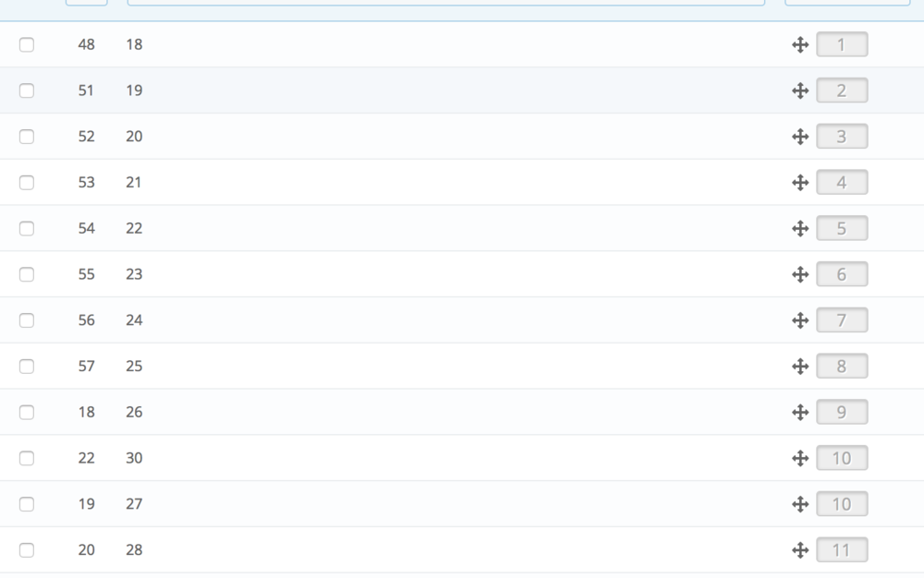Click the position field showing 2
The height and width of the screenshot is (578, 924).
coord(842,90)
